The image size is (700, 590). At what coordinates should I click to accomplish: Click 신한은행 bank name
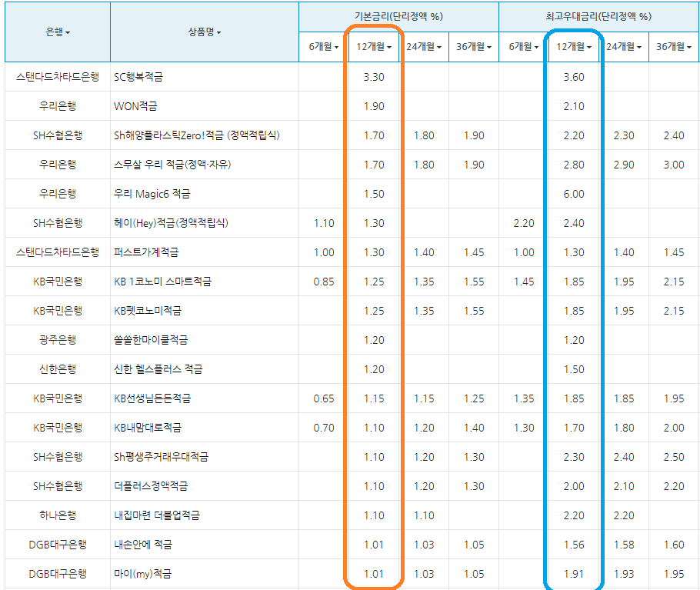[x=58, y=369]
